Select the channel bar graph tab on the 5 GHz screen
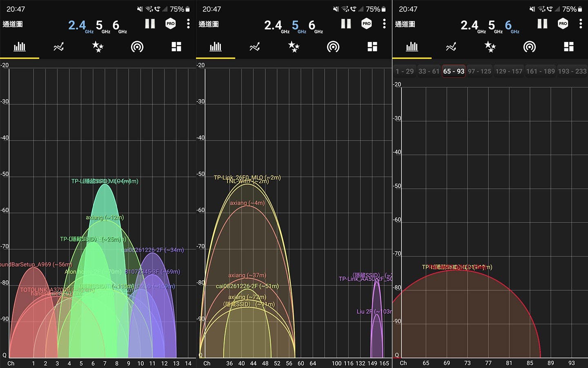The image size is (588, 368). point(216,47)
